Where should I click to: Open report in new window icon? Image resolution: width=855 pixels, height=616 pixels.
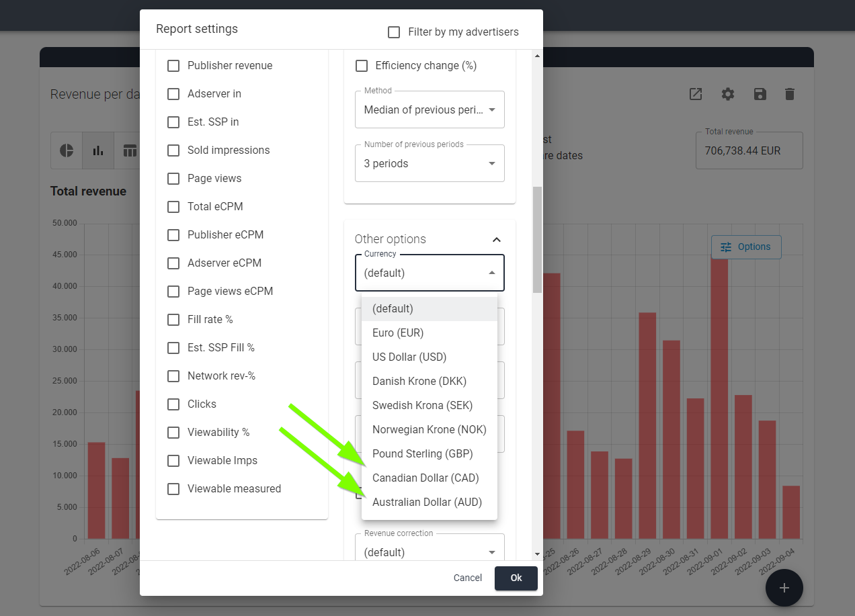pos(696,94)
